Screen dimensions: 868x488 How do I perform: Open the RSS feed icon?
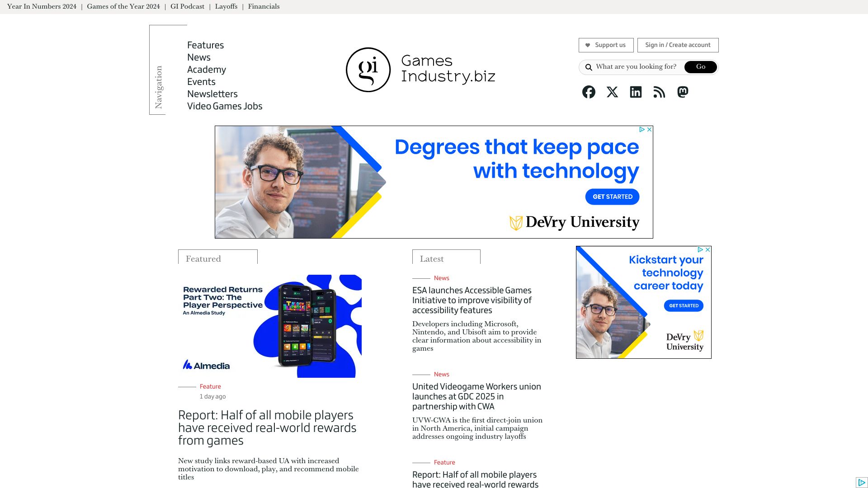pos(659,92)
